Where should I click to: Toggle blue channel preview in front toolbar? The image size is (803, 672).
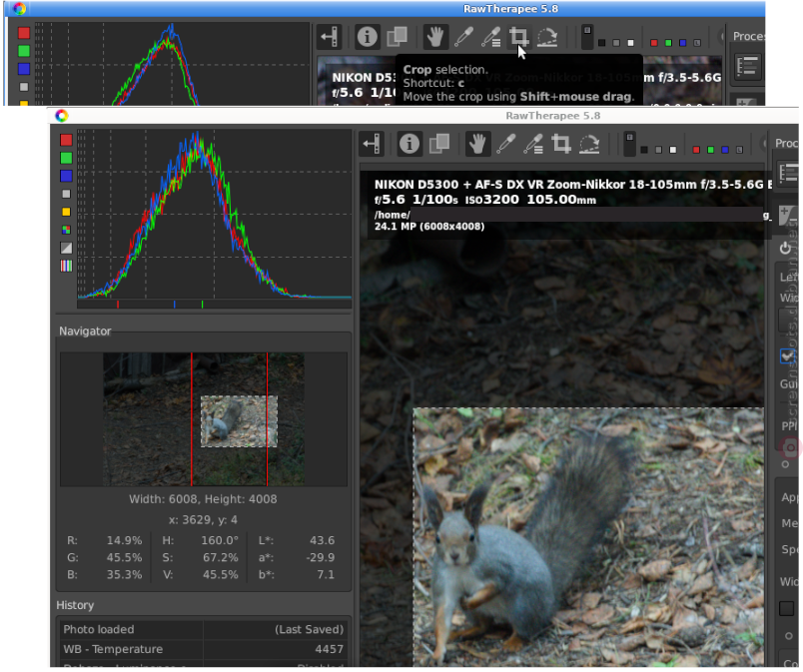point(725,150)
